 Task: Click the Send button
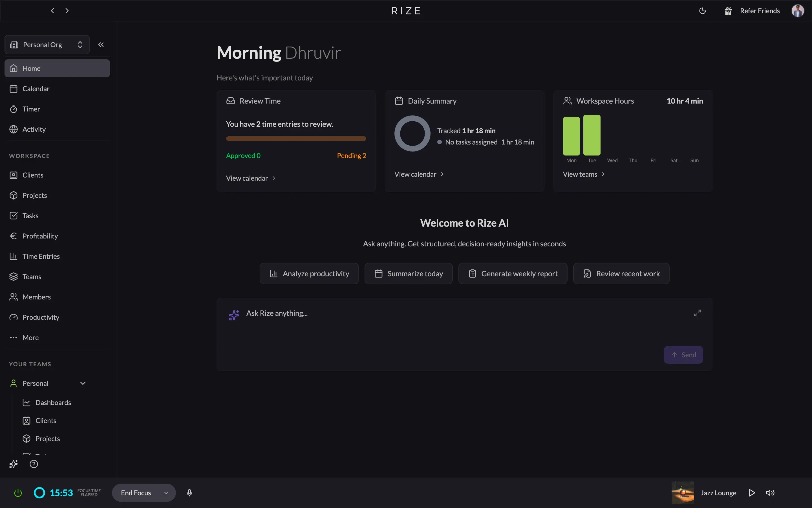pos(683,355)
